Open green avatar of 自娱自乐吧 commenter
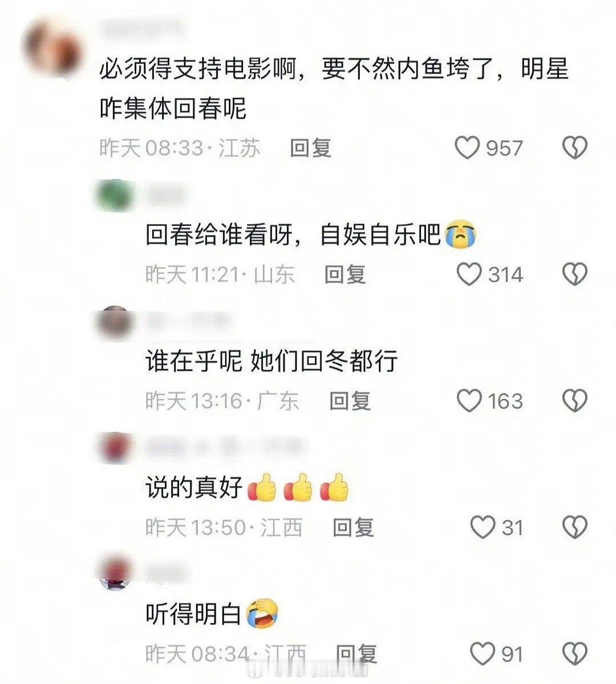616x684 pixels. 115,195
